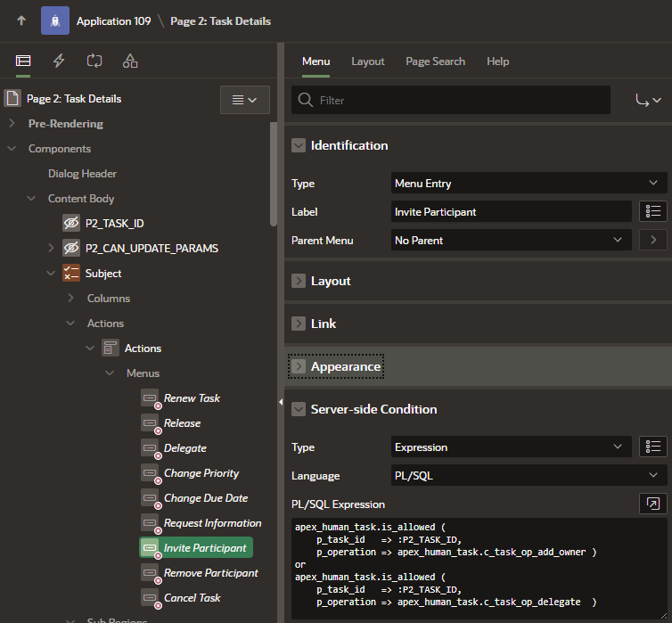Click the up arrow navigation icon
672x623 pixels.
[x=21, y=20]
